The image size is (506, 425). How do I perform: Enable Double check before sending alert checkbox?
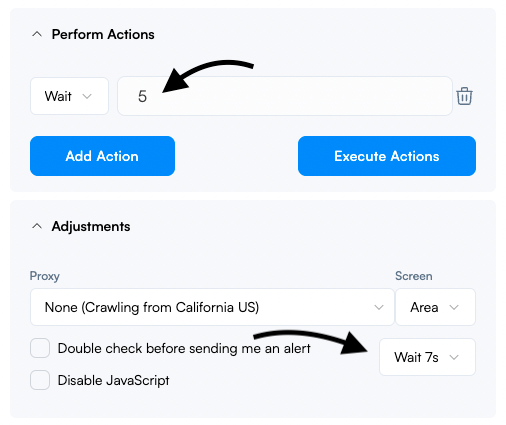tap(40, 348)
